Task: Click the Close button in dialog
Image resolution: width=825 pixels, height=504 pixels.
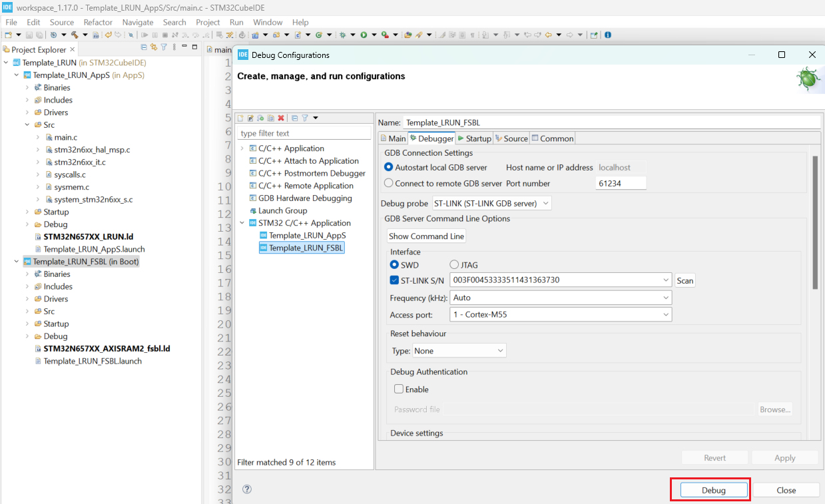Action: click(786, 490)
